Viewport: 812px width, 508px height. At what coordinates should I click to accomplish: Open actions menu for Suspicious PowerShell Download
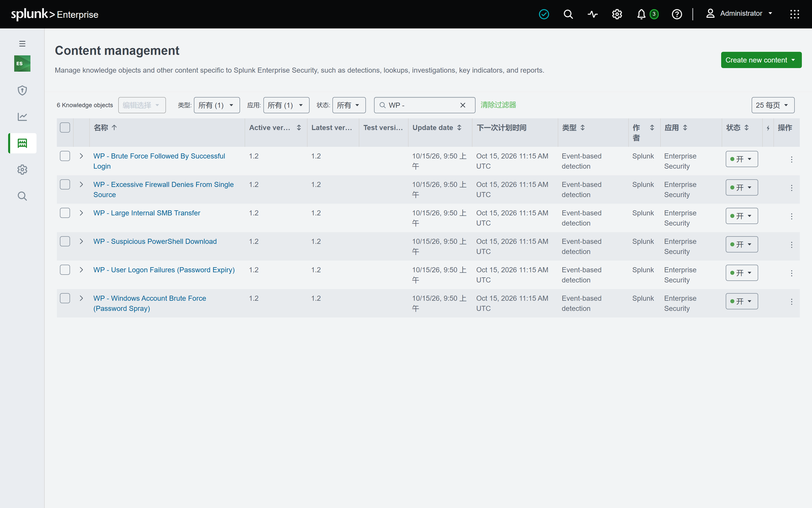[x=792, y=245]
